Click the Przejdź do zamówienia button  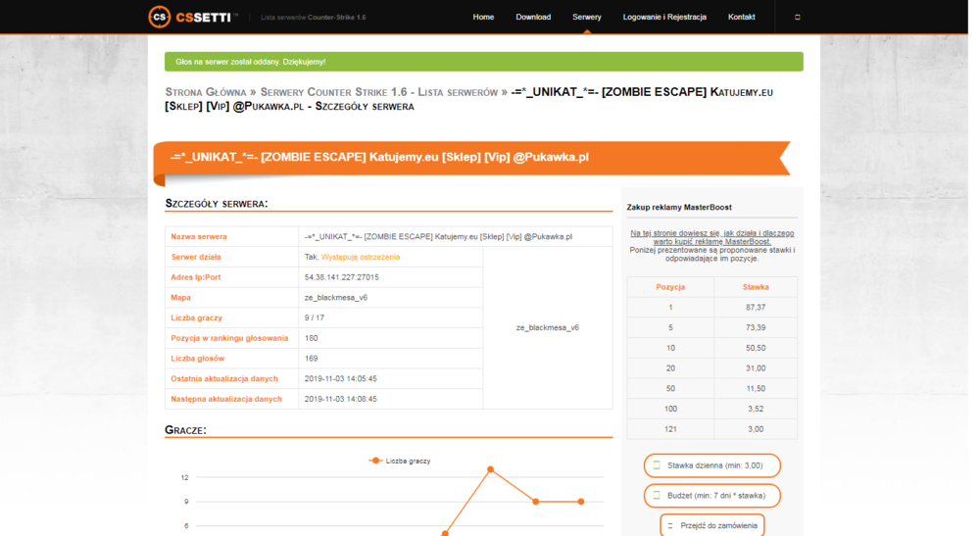[711, 525]
